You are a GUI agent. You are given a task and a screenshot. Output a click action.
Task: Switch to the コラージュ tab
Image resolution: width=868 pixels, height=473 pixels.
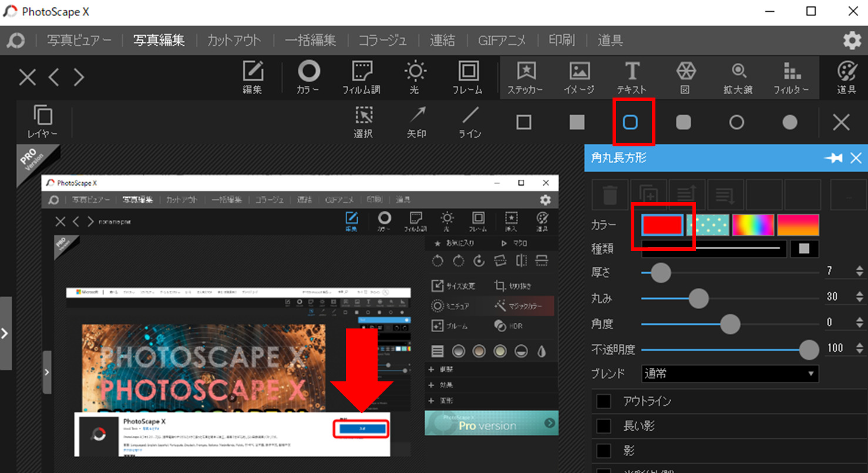pyautogui.click(x=383, y=41)
